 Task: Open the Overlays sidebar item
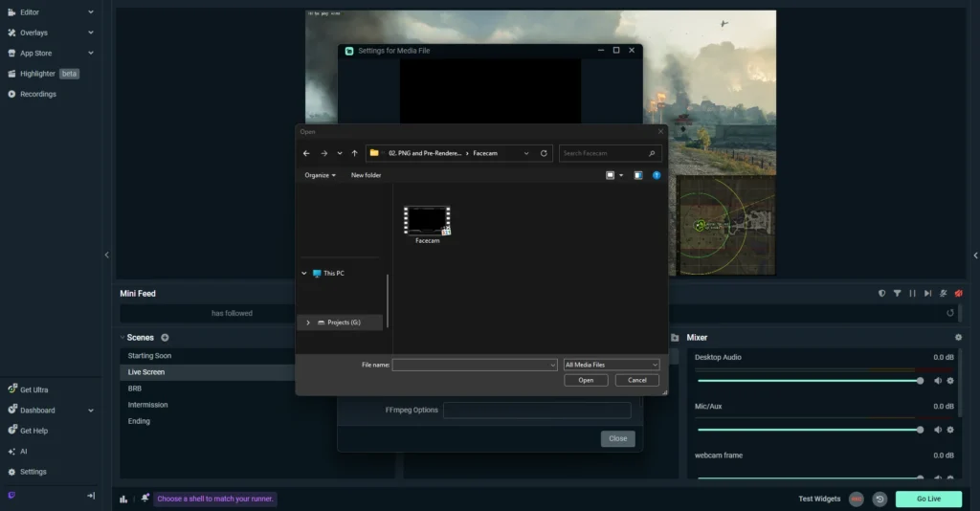33,33
